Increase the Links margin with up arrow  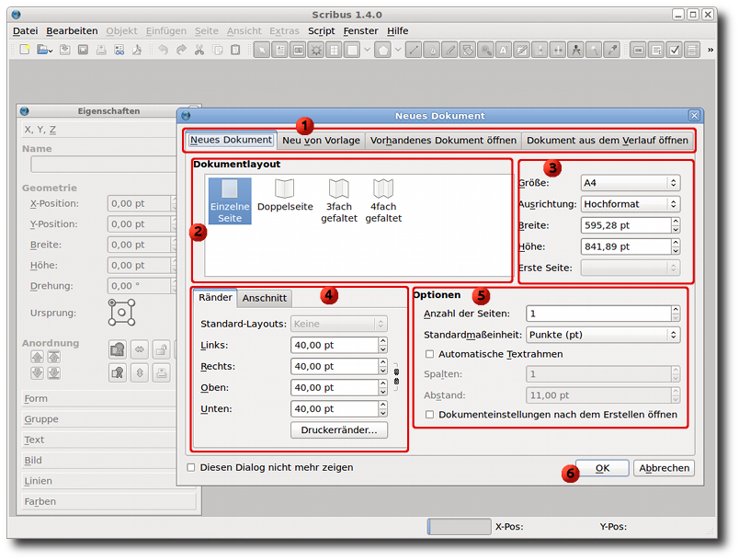[x=382, y=341]
